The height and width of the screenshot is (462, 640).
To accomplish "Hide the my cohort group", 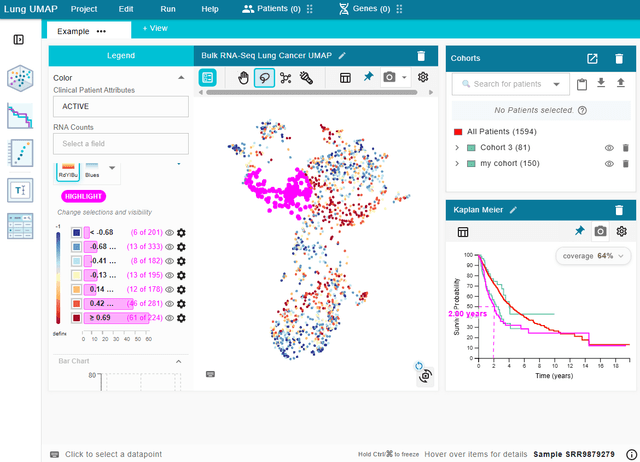I will pyautogui.click(x=608, y=163).
